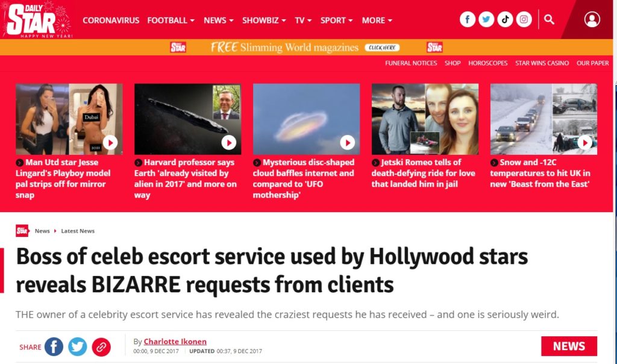Copy article link with red link icon
617x364 pixels.
(x=101, y=347)
